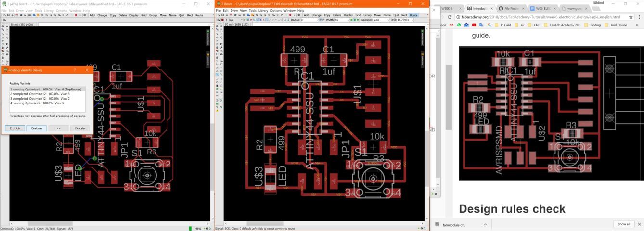Click Copy command in right EAGLE toolbar
The image size is (644, 231).
click(327, 15)
